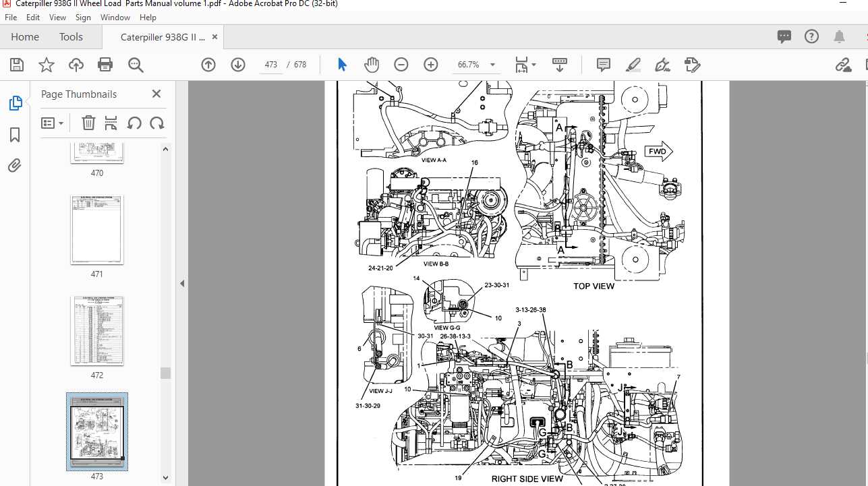Click the FWD arrow label in the drawing
868x486 pixels.
(x=657, y=152)
